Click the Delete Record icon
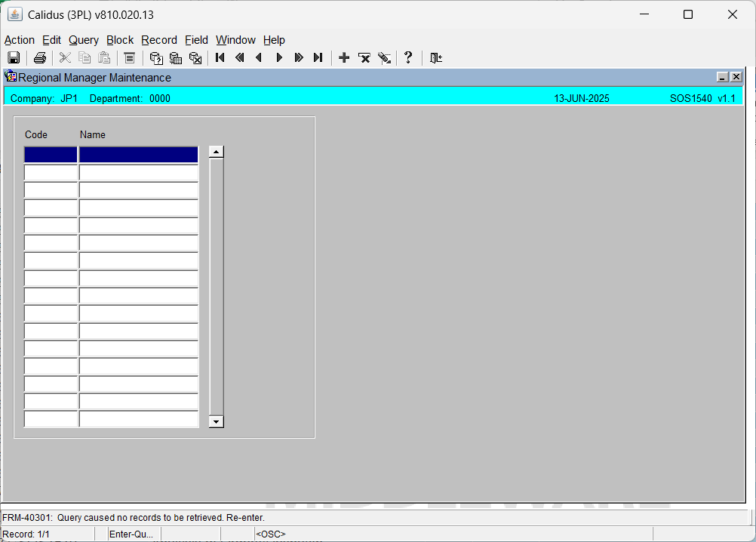Image resolution: width=756 pixels, height=542 pixels. (364, 58)
